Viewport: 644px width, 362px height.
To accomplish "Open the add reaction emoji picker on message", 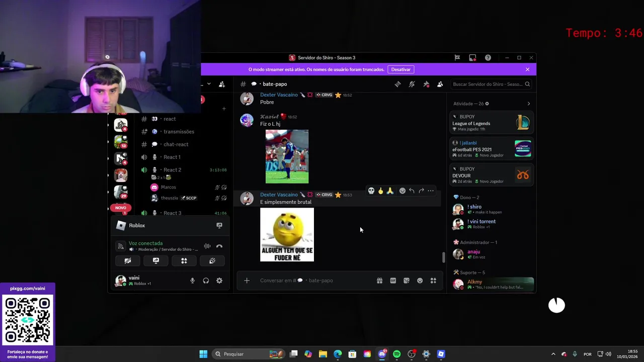I will (x=402, y=191).
